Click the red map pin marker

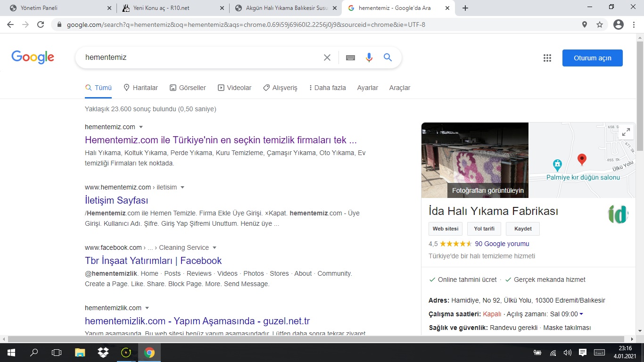(582, 160)
